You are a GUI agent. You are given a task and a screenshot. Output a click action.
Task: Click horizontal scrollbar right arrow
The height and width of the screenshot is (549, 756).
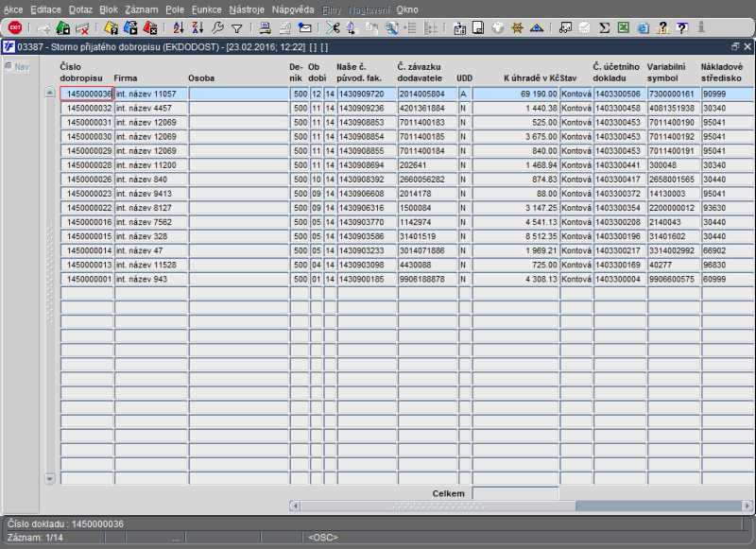coord(747,506)
